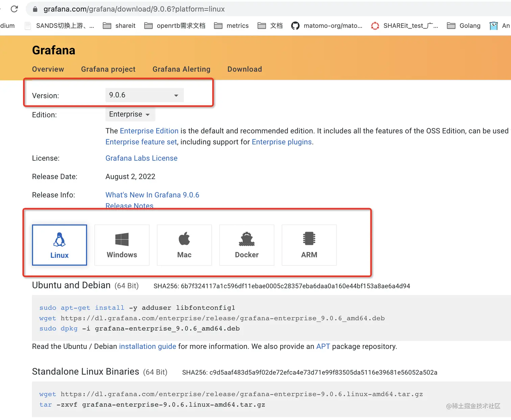Click the August 2, 2022 release date

130,177
